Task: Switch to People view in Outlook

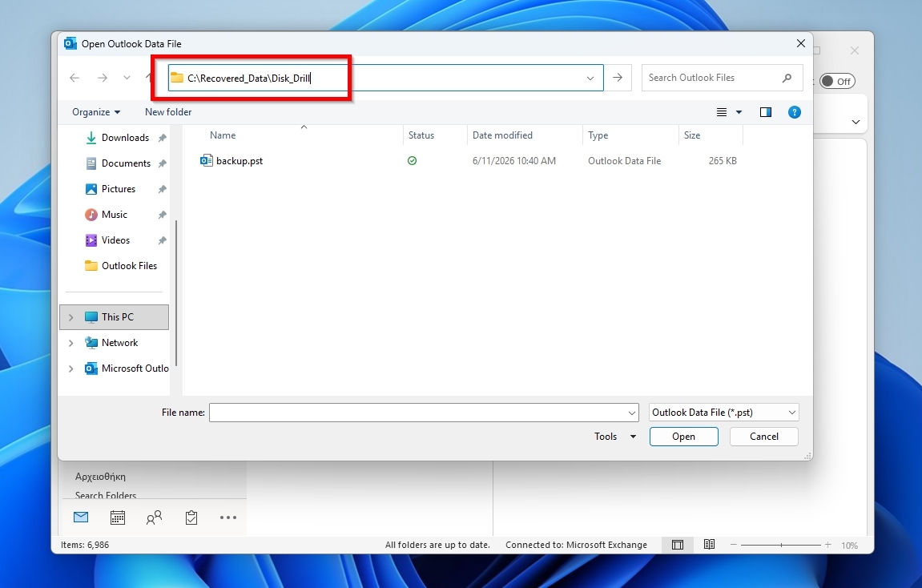Action: pos(154,518)
